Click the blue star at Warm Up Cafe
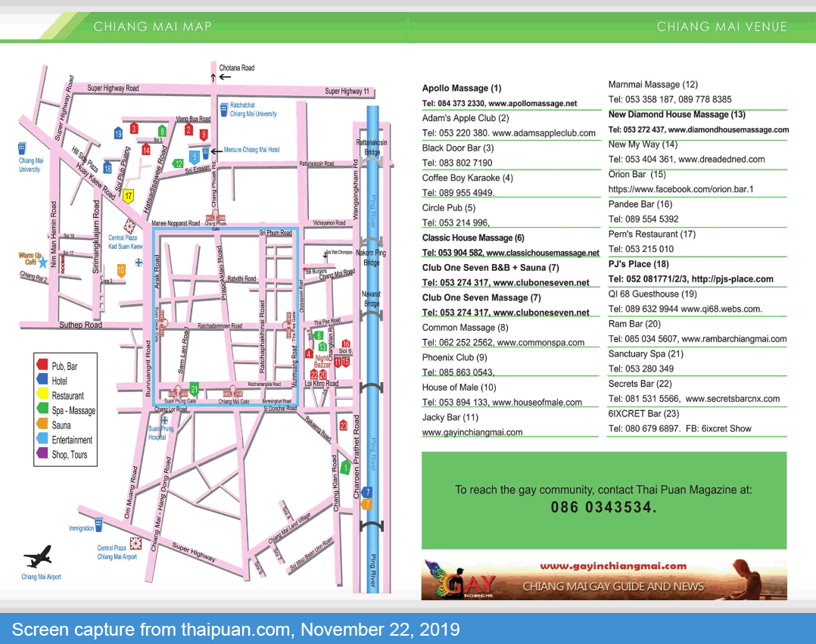 [43, 262]
